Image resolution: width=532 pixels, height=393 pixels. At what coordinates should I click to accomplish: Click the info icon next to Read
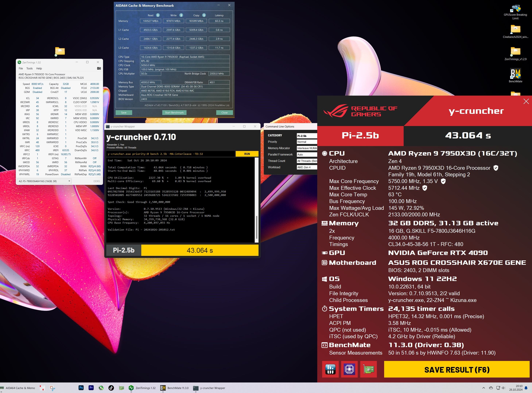click(x=158, y=15)
